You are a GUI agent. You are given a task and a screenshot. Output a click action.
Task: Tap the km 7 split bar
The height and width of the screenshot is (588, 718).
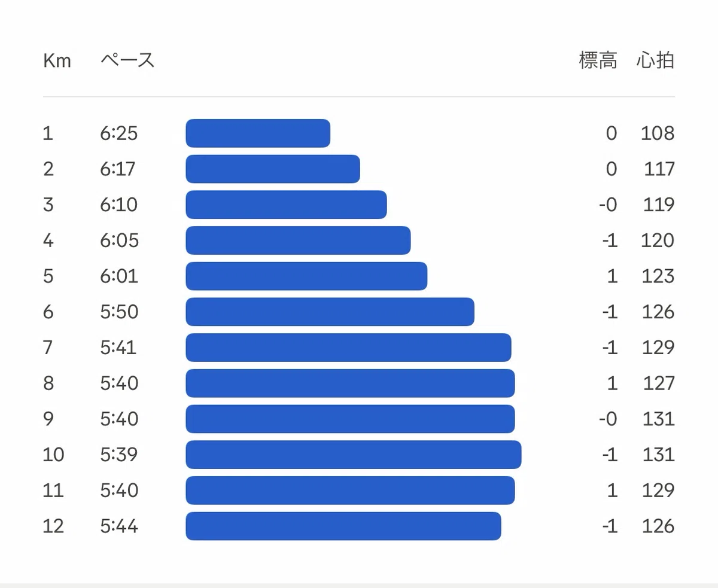pyautogui.click(x=348, y=348)
